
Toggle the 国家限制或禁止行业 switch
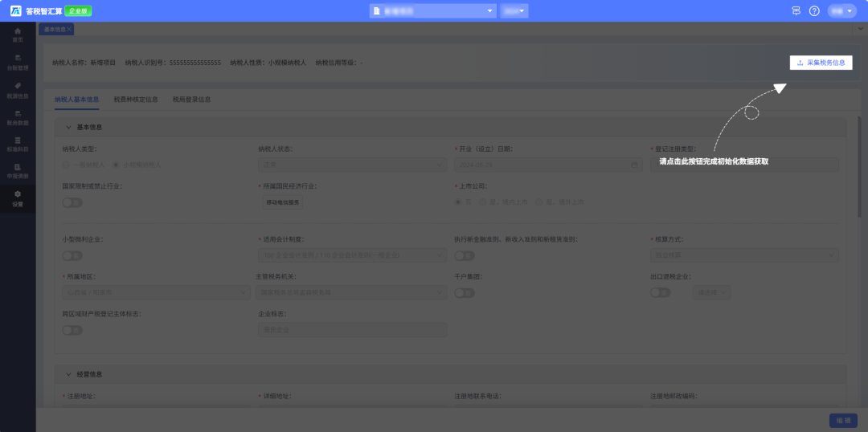(x=72, y=202)
